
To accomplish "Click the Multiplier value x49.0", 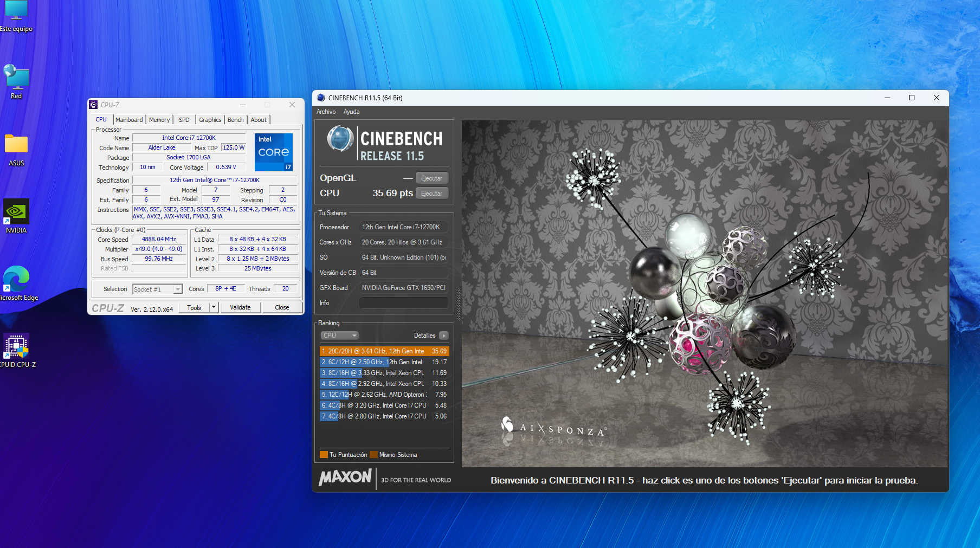I will (159, 249).
